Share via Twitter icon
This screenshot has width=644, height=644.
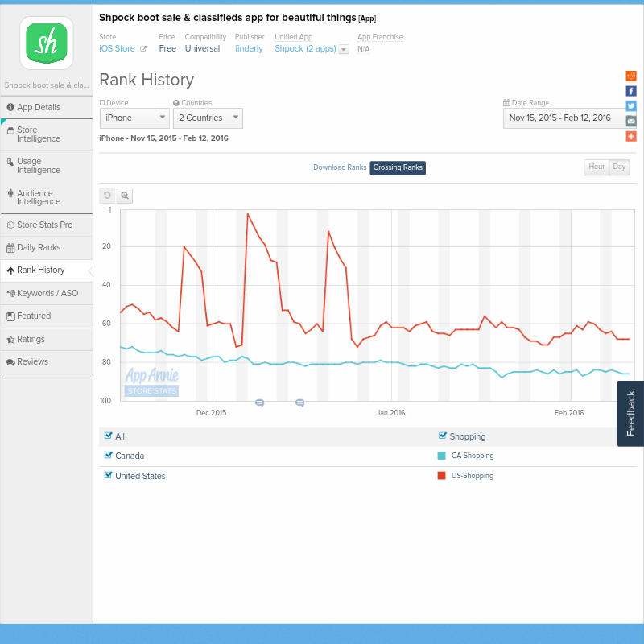click(631, 106)
